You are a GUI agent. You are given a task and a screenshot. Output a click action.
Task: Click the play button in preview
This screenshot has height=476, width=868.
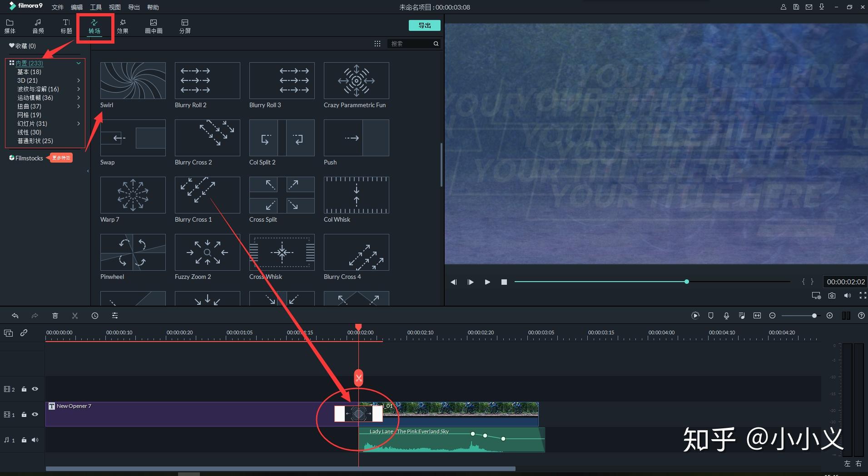tap(487, 282)
